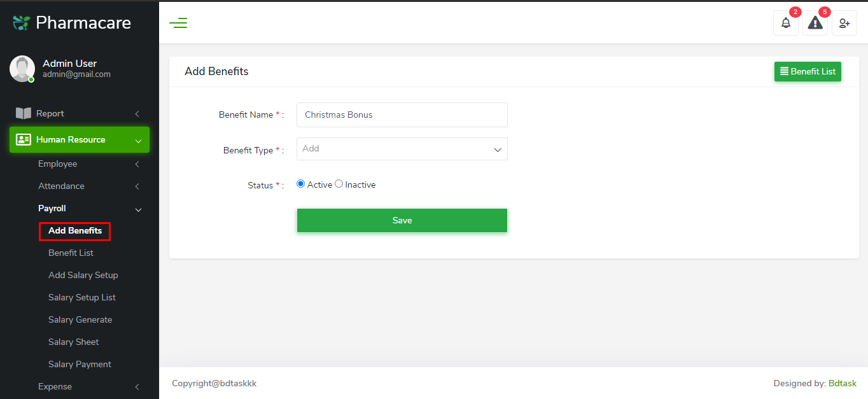868x399 pixels.
Task: Click the hamburger sidebar toggle icon
Action: pos(178,24)
